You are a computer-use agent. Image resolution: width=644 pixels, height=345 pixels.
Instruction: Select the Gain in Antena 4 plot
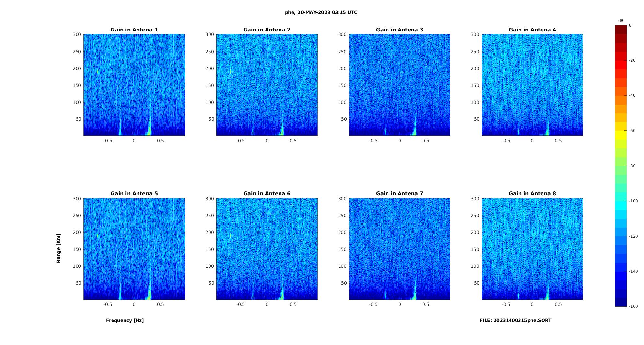(x=532, y=85)
